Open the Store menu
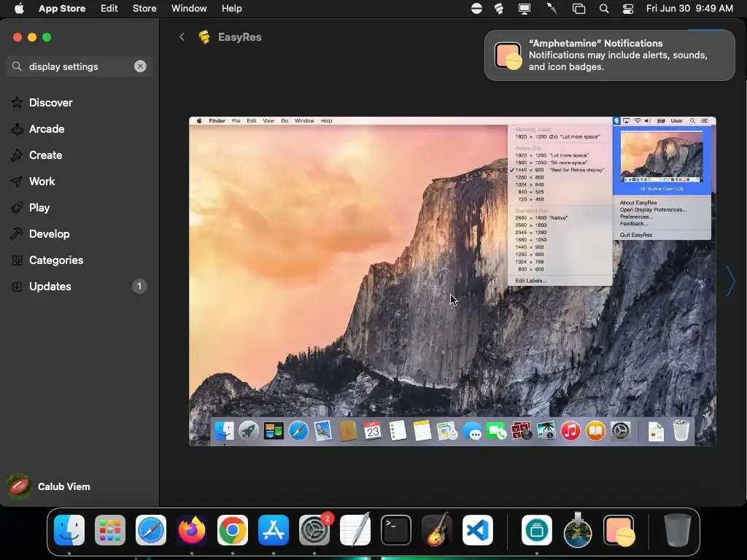 pyautogui.click(x=144, y=8)
